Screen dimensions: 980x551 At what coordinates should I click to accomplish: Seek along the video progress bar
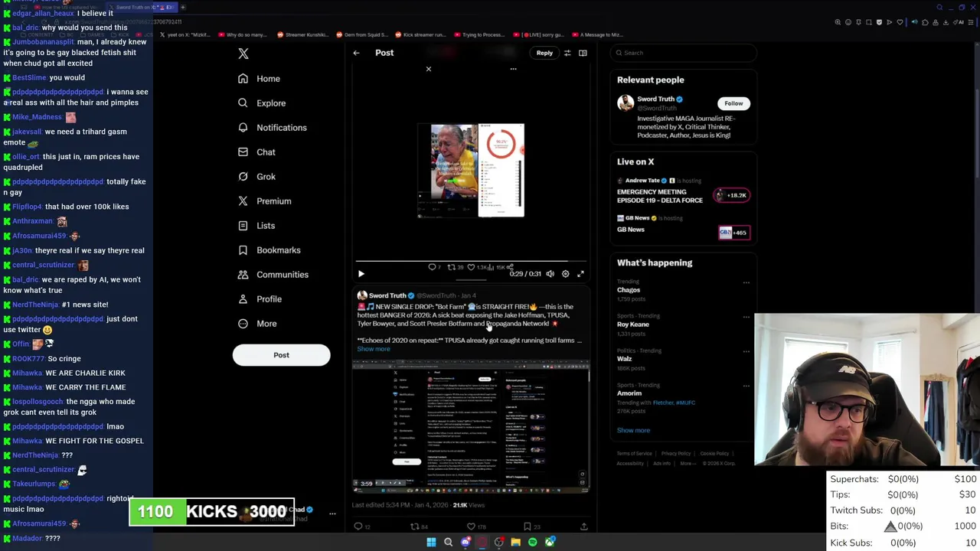(471, 262)
